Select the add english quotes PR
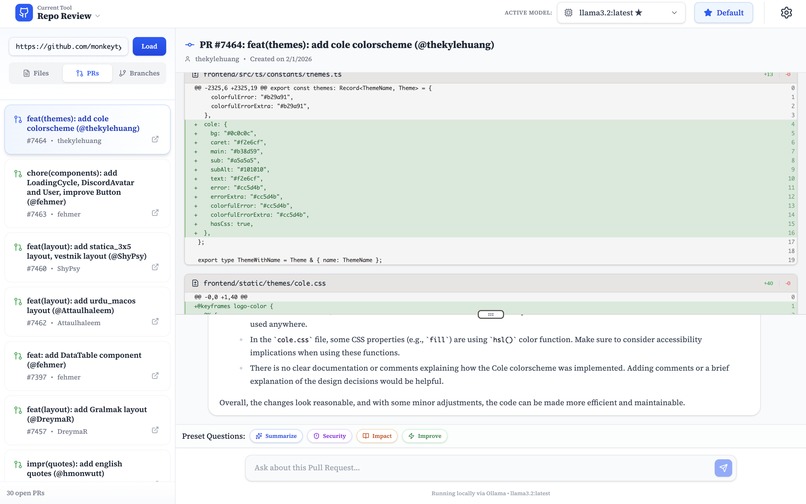 (x=87, y=467)
